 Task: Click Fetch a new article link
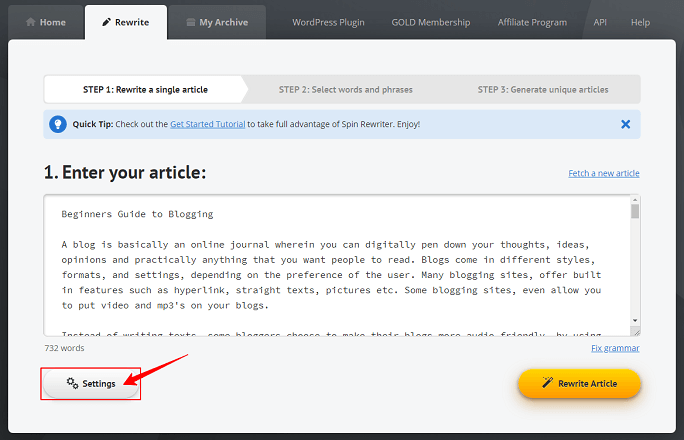604,173
